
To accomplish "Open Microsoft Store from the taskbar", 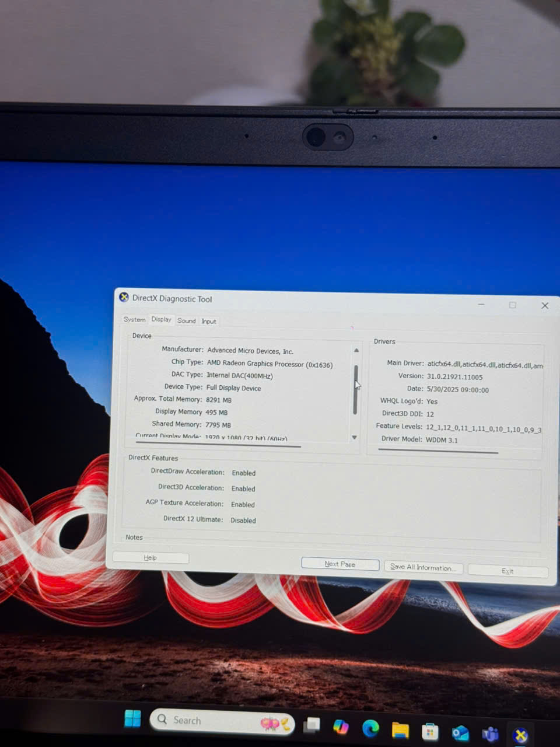I will [x=430, y=732].
